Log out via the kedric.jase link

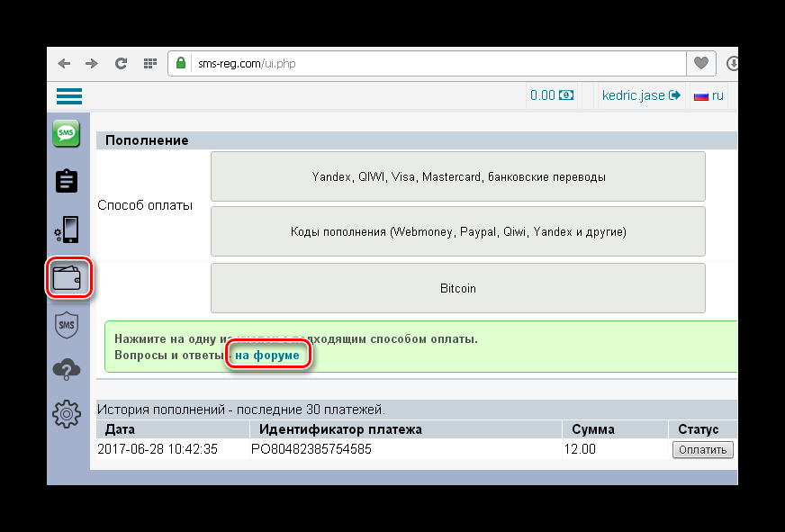(641, 95)
